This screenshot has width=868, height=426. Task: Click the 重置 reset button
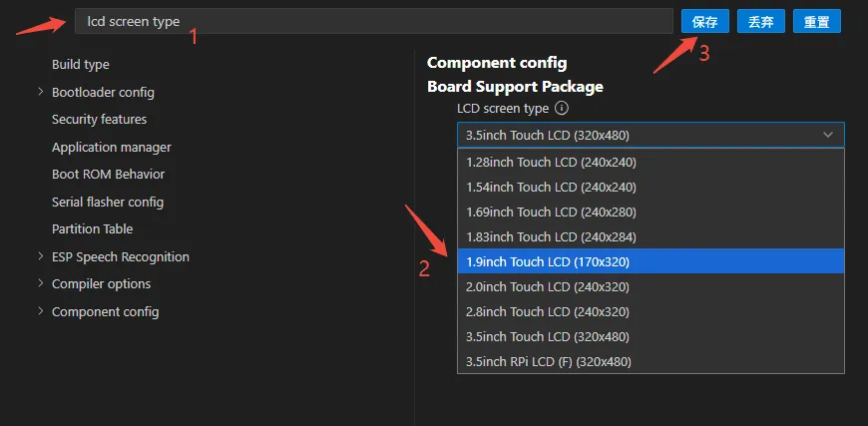click(816, 21)
